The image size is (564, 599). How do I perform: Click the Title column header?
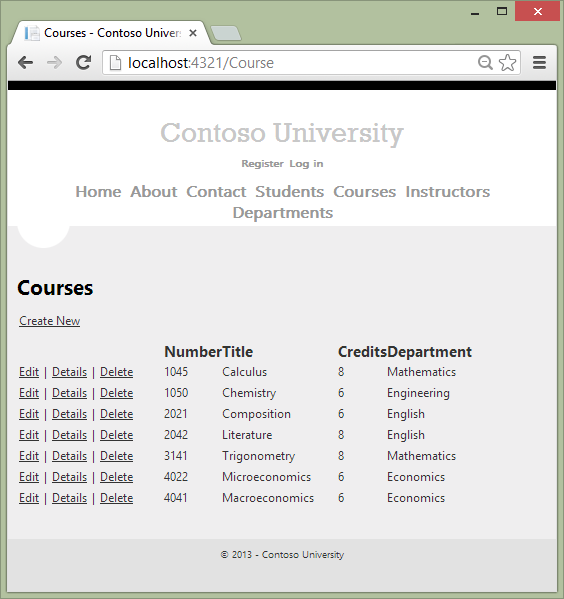click(238, 352)
